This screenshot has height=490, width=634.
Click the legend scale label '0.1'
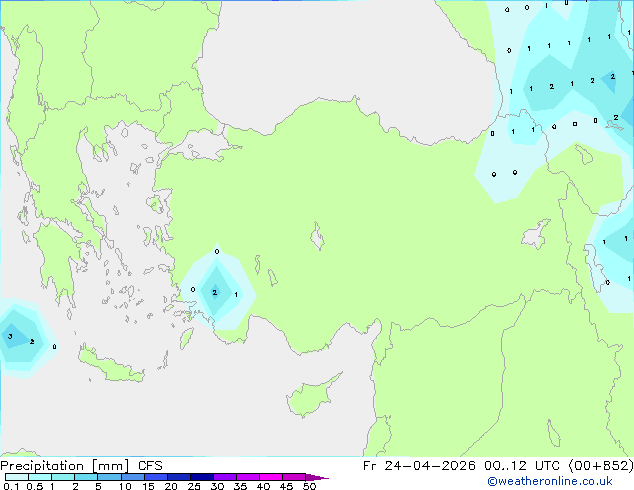point(10,486)
